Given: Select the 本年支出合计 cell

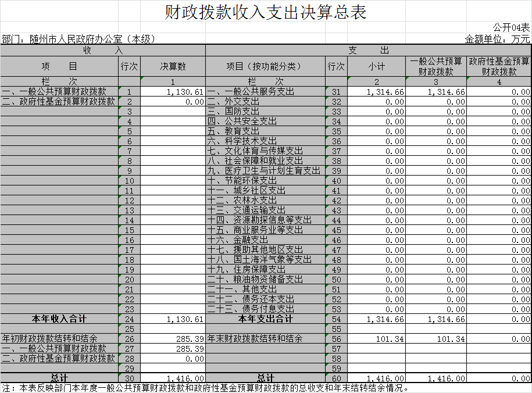Looking at the screenshot, I should point(265,319).
